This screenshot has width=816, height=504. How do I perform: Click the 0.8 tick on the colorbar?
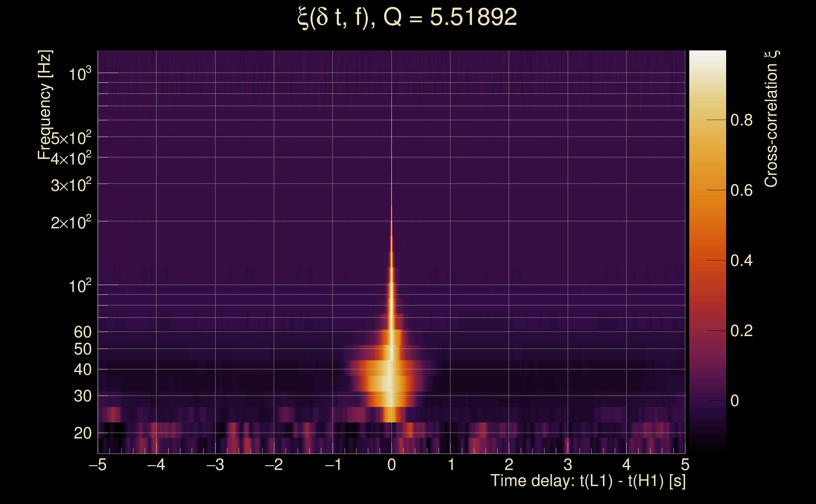click(741, 120)
